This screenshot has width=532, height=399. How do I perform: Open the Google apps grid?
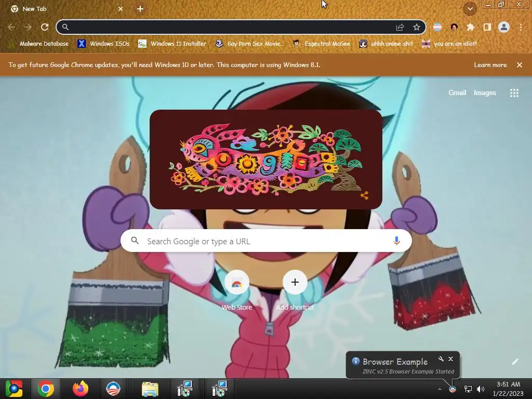point(514,92)
